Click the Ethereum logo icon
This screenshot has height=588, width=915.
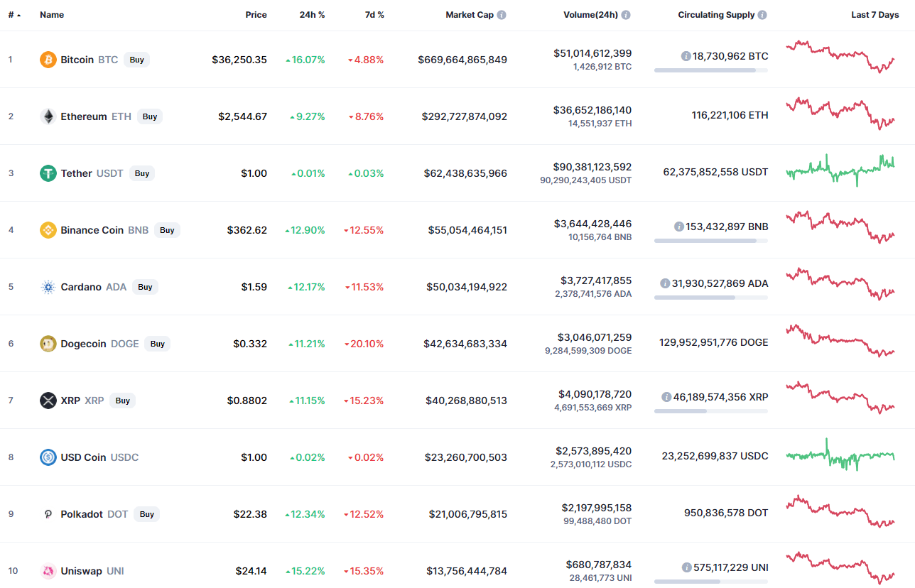click(x=48, y=116)
